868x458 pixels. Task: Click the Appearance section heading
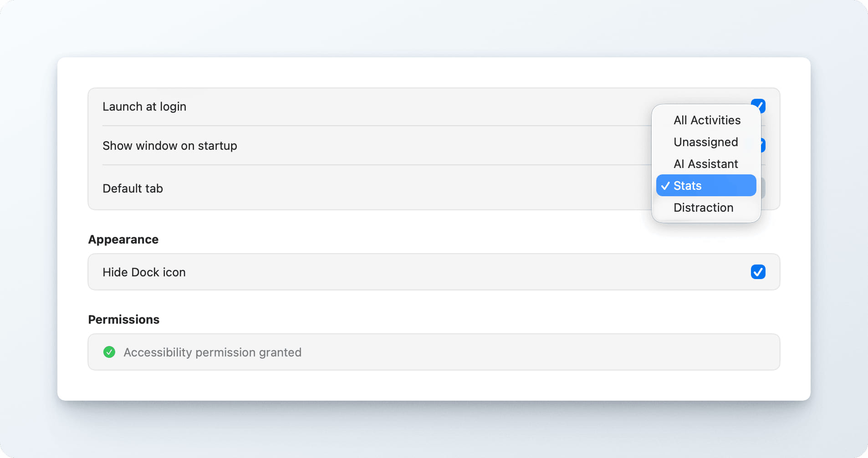tap(123, 239)
